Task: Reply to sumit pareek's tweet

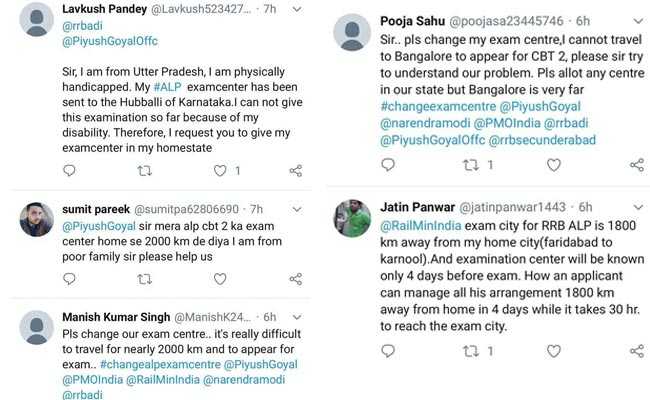Action: point(69,279)
